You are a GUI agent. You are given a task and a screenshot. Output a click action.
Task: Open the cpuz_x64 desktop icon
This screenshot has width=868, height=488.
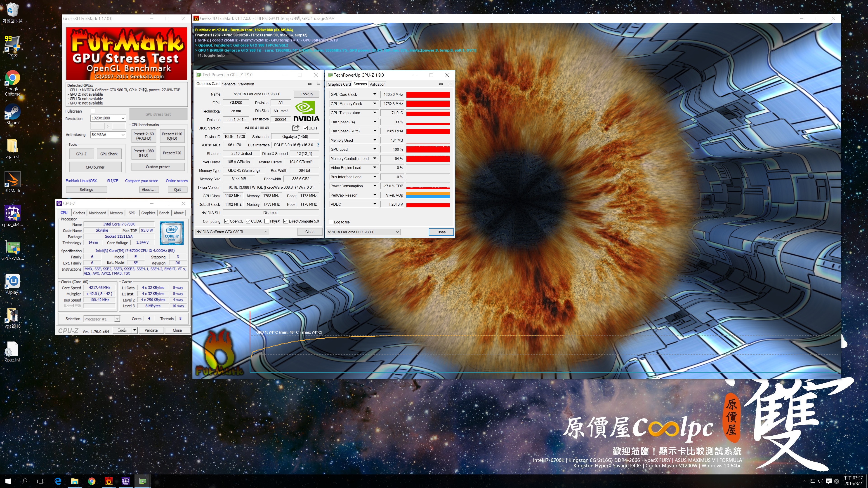[12, 216]
